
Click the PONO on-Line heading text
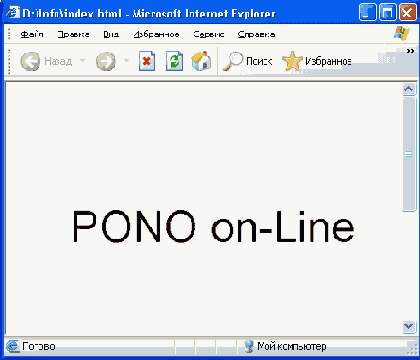click(x=213, y=227)
